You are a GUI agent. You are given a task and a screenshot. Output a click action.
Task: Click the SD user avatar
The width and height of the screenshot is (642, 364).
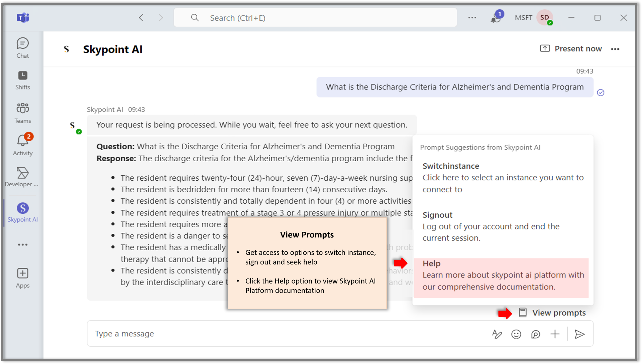(545, 18)
